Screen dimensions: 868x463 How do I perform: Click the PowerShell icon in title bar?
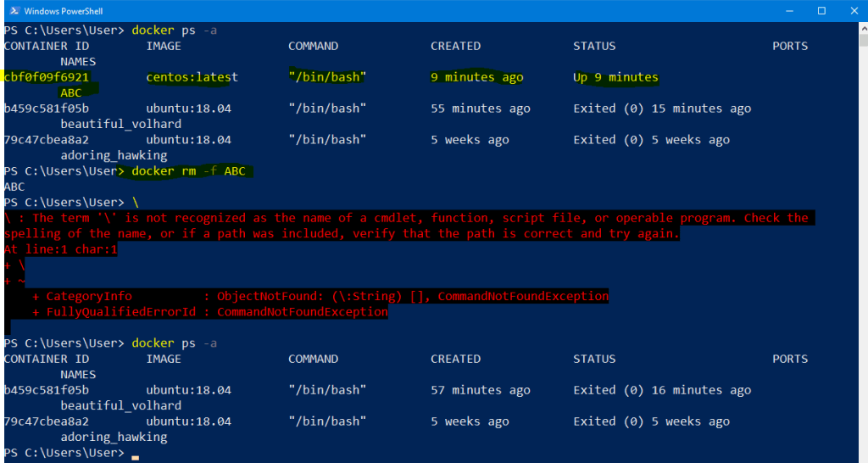pyautogui.click(x=11, y=11)
